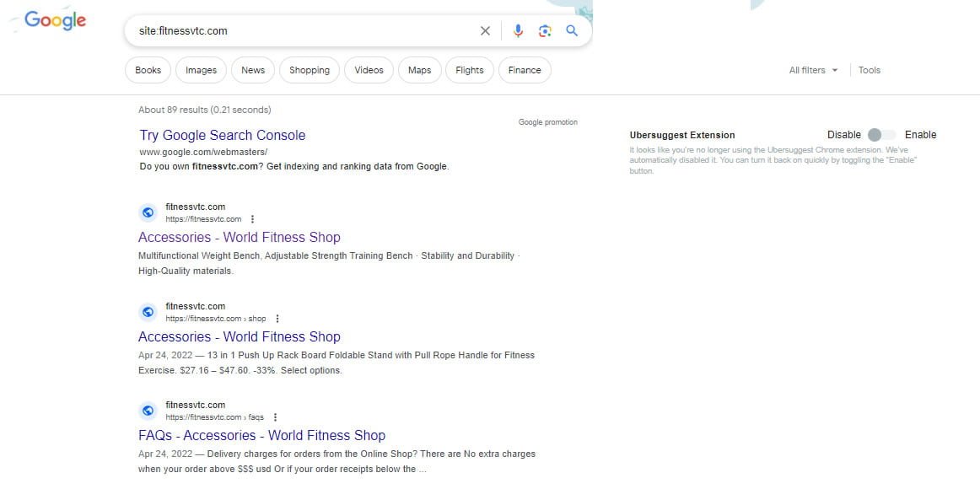
Task: Click the https://fitnessvtc.com › shop breadcrumb
Action: 216,319
